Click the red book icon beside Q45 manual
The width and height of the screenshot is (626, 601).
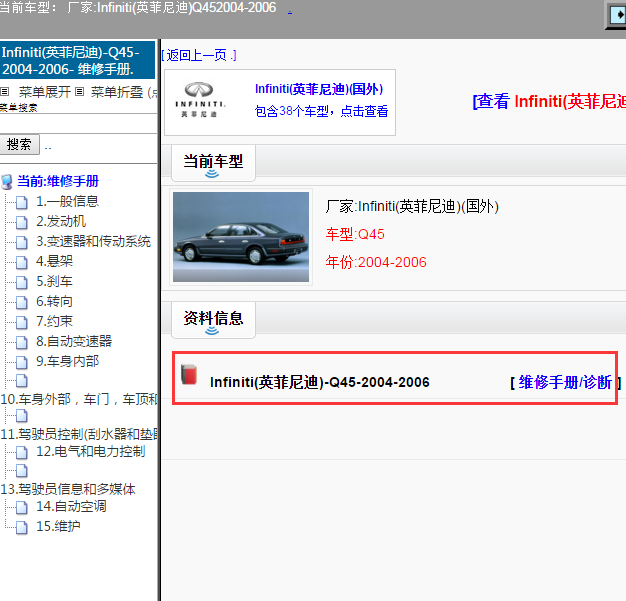coord(189,376)
